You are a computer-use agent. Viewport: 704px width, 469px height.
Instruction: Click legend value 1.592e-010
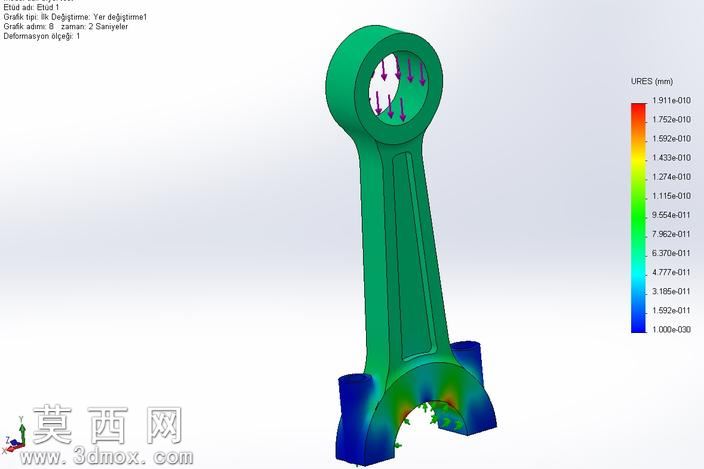[x=671, y=138]
